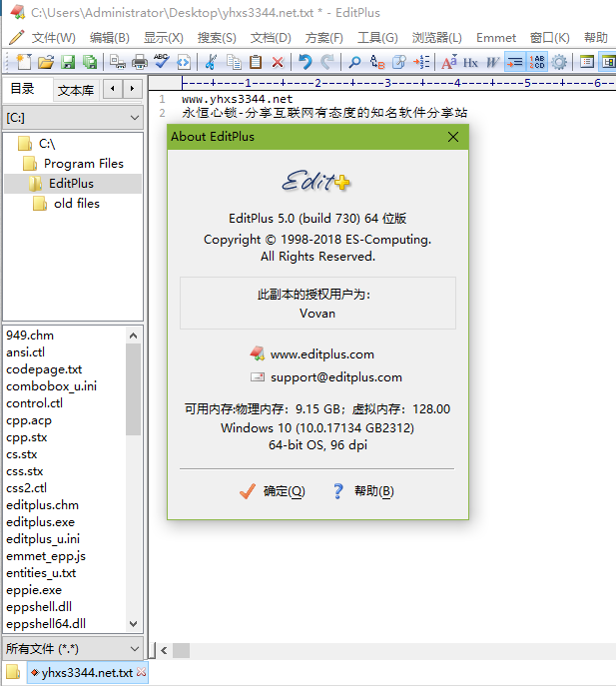The width and height of the screenshot is (616, 686).
Task: Close yhxs3344.net.txt tab with red X
Action: pos(142,672)
